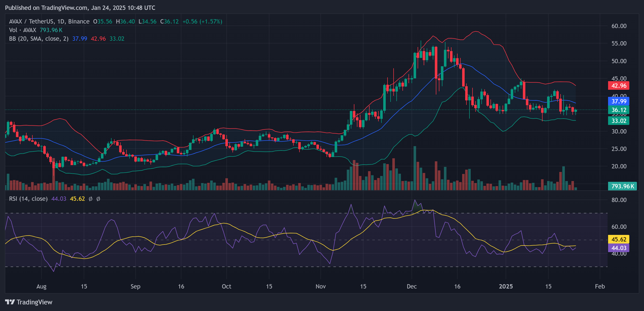644x311 pixels.
Task: Click the blue 37.99 basis price tag
Action: pos(619,101)
